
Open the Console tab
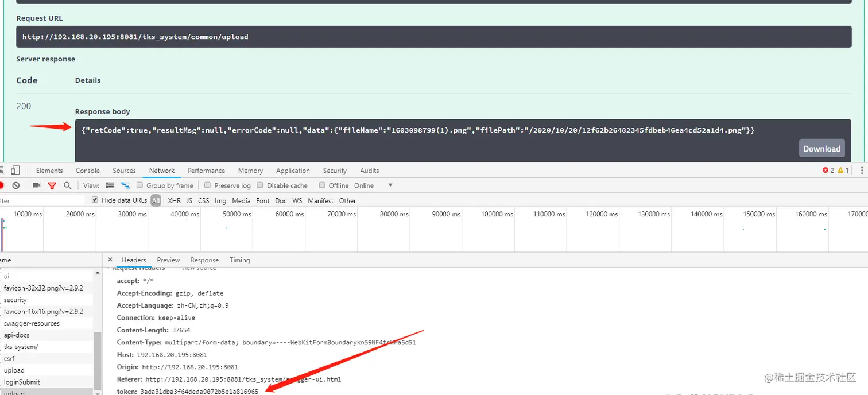88,171
